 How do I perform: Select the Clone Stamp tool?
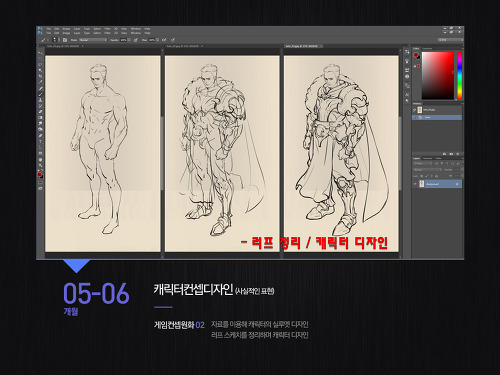point(41,100)
